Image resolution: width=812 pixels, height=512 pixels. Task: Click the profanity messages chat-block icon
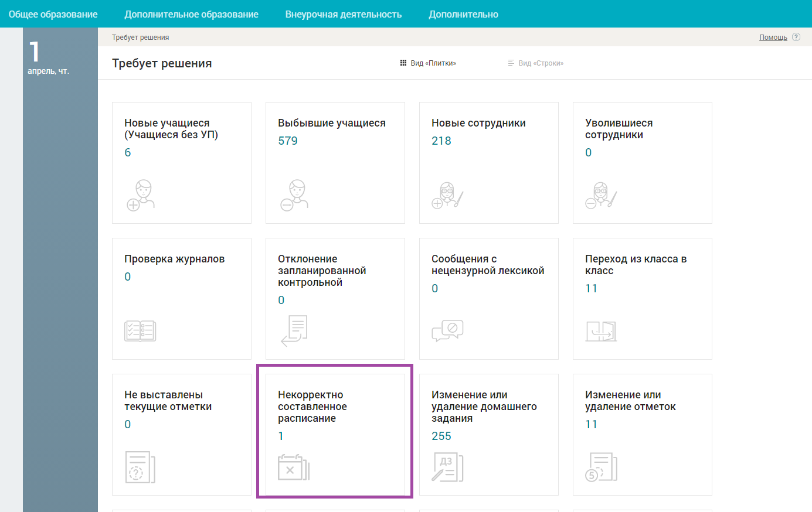(447, 331)
